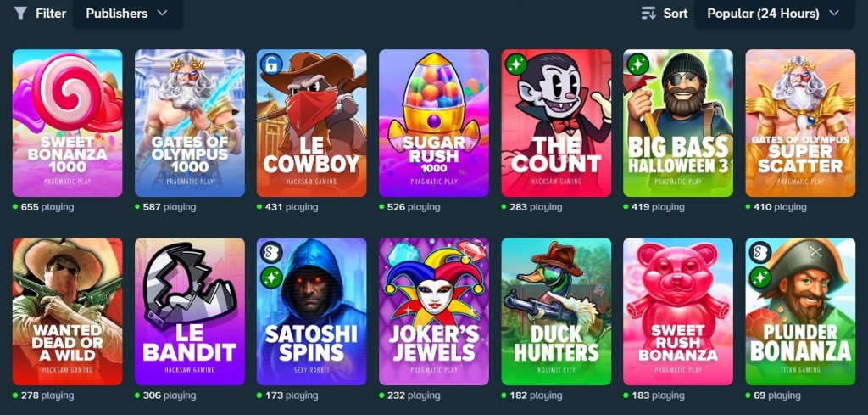This screenshot has height=415, width=868.
Task: Launch Gates of Olympus 1000
Action: click(x=189, y=123)
